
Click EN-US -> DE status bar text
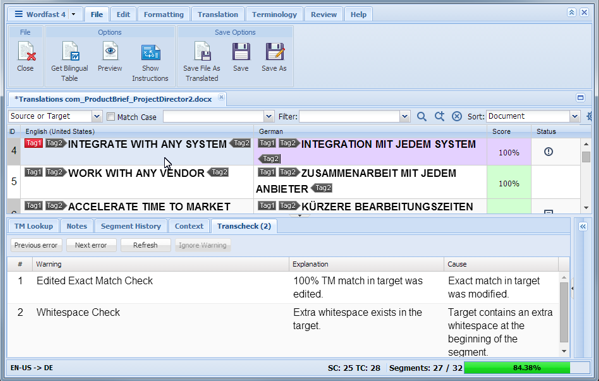(x=32, y=368)
